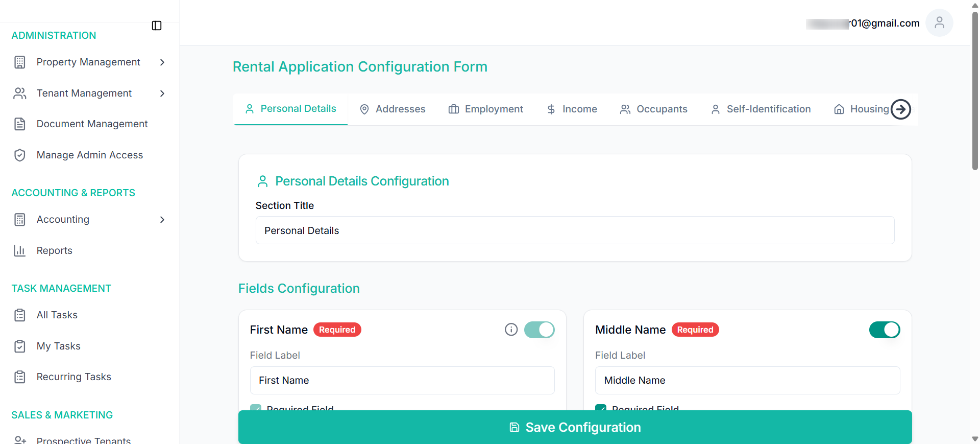980x444 pixels.
Task: Open Manage Admin Access page
Action: [x=89, y=155]
